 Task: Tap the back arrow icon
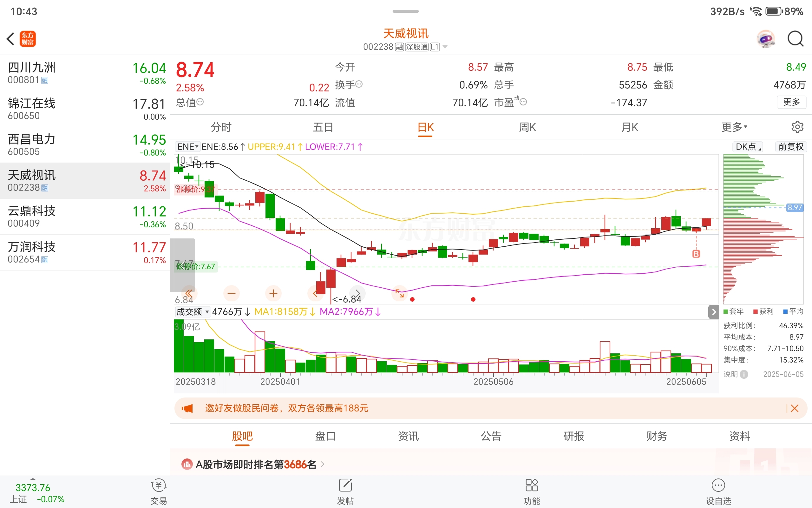[x=11, y=39]
